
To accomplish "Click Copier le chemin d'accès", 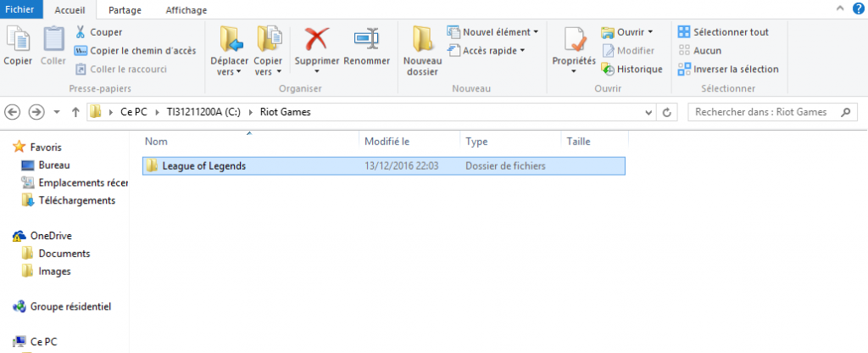I will (136, 50).
